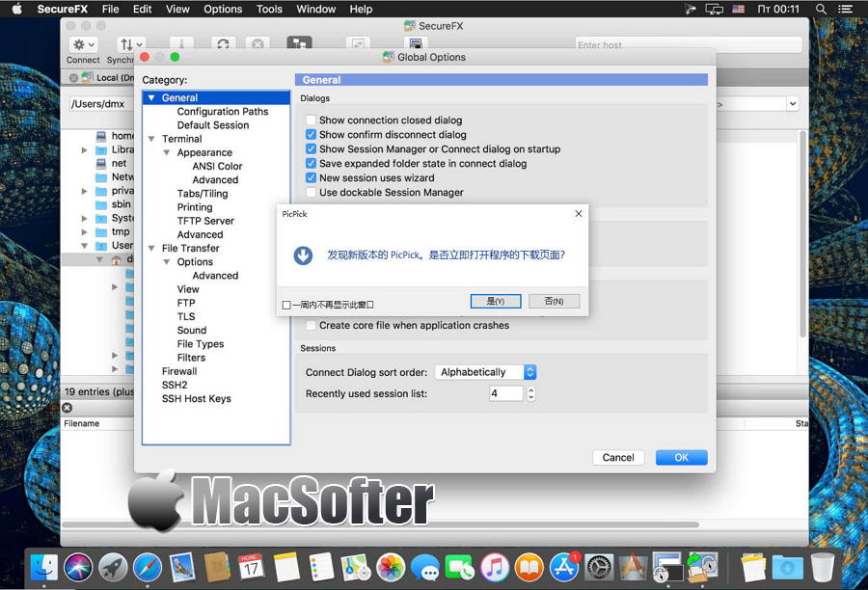Click the Refresh toolbar icon in SecureFX
The width and height of the screenshot is (868, 590).
223,44
